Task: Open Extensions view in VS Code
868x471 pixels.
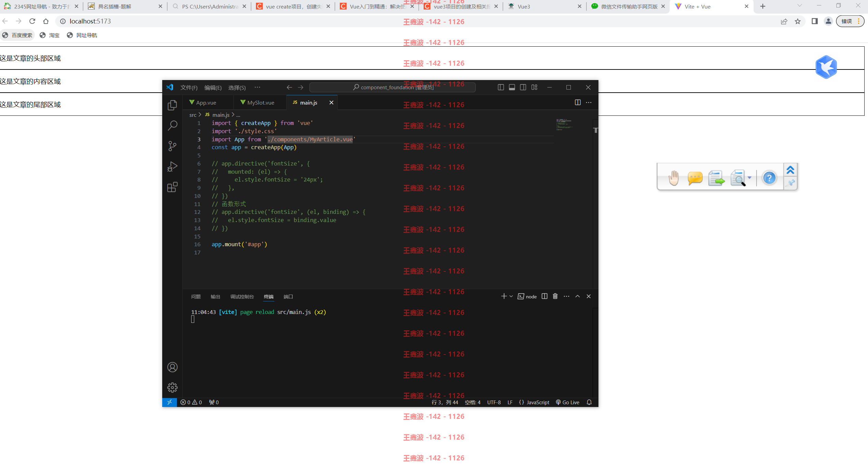Action: (172, 187)
